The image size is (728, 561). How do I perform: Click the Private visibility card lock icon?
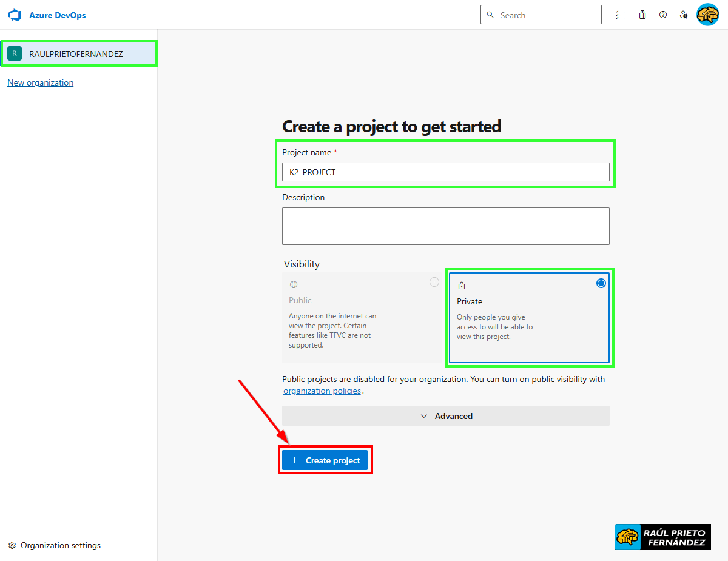[x=462, y=286]
